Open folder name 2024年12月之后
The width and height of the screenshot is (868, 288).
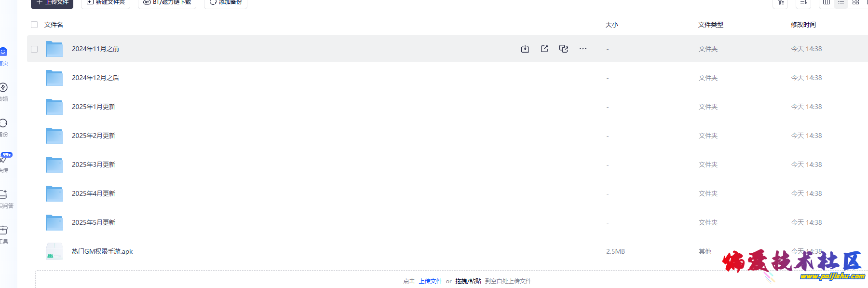coord(95,78)
